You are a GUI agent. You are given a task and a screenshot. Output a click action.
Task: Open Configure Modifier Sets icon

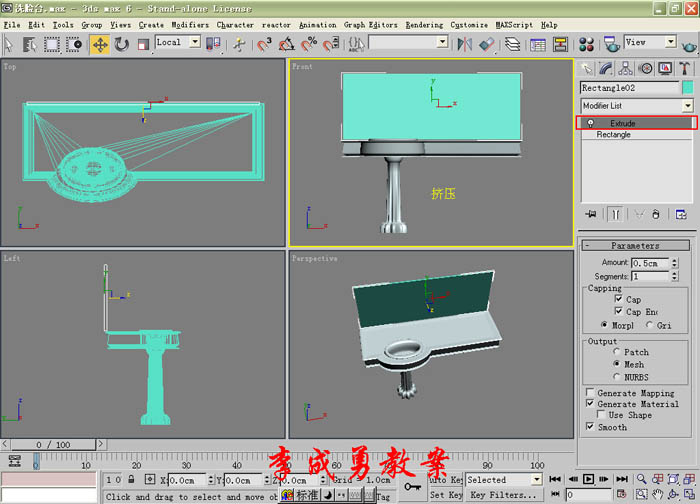(681, 214)
